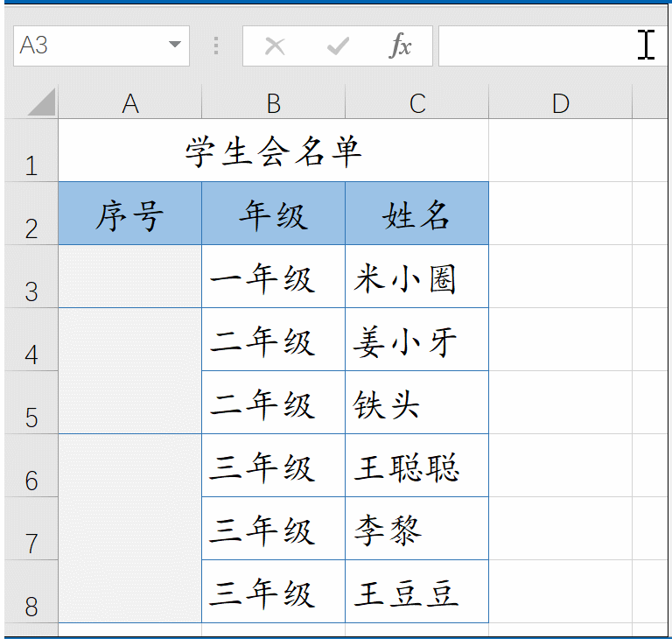
Task: Click the title cell 学生会名单
Action: 273,151
